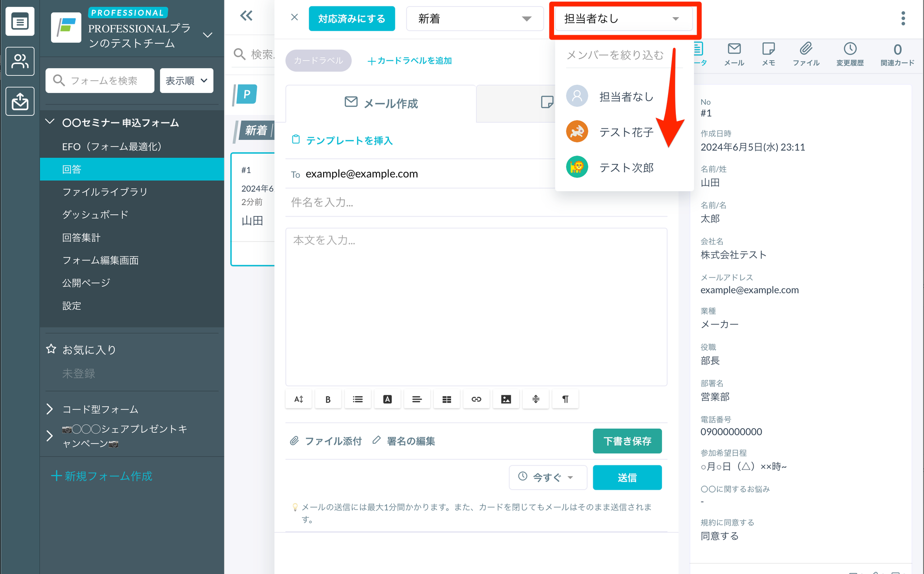Click the insert image icon
This screenshot has width=924, height=574.
[506, 400]
